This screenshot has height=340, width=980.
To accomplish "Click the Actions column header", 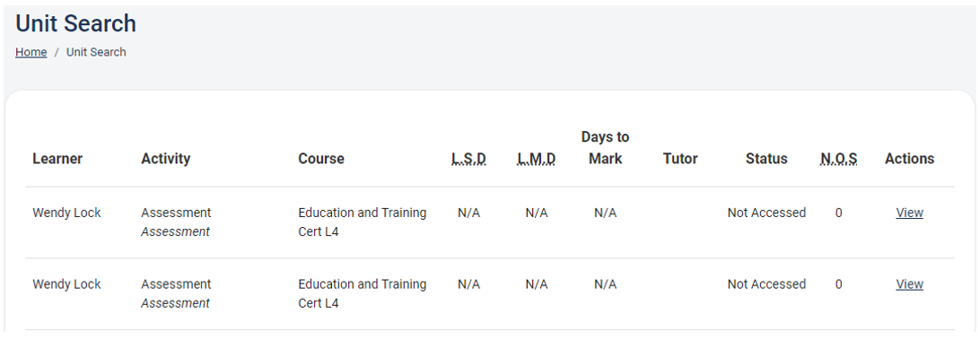I will point(909,159).
